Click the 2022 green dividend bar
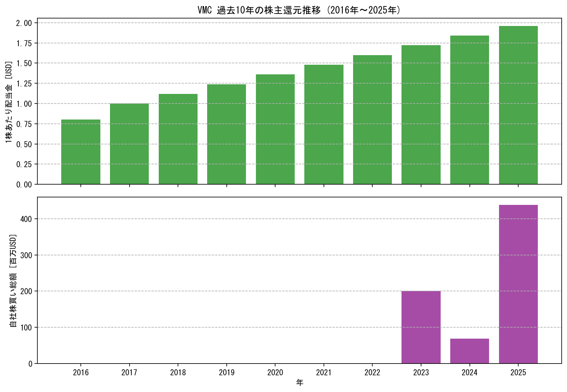 click(372, 120)
